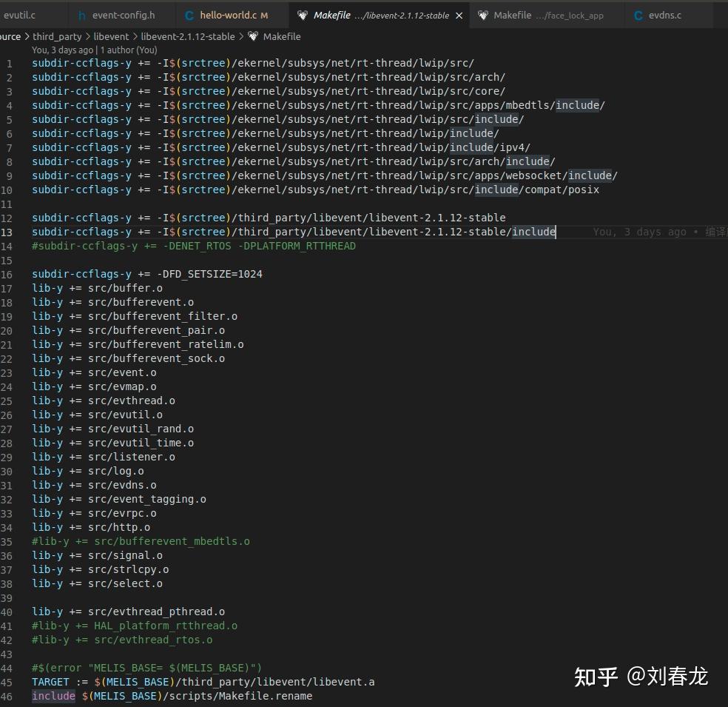Expand the third_party breadcrumb folder

point(56,36)
